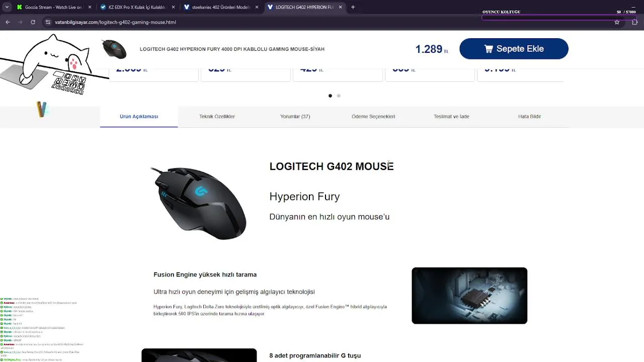This screenshot has height=362, width=644.
Task: Close the steelseries 402 tab
Action: point(257,7)
